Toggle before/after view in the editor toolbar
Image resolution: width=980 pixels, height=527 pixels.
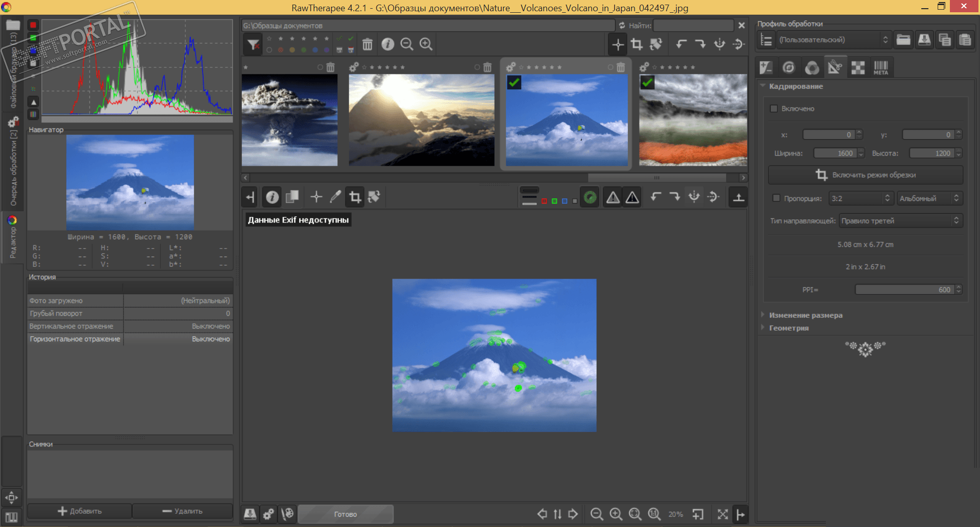click(x=292, y=197)
